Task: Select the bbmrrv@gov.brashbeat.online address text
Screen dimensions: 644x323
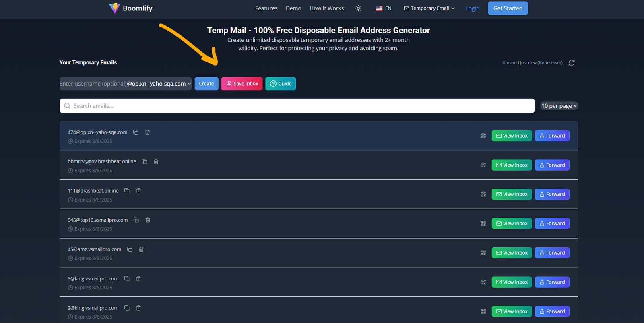Action: (102, 162)
